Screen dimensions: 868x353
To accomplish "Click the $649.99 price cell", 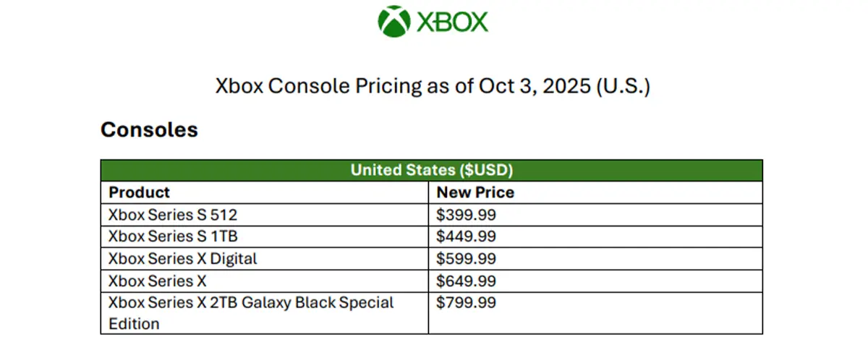I will click(595, 281).
